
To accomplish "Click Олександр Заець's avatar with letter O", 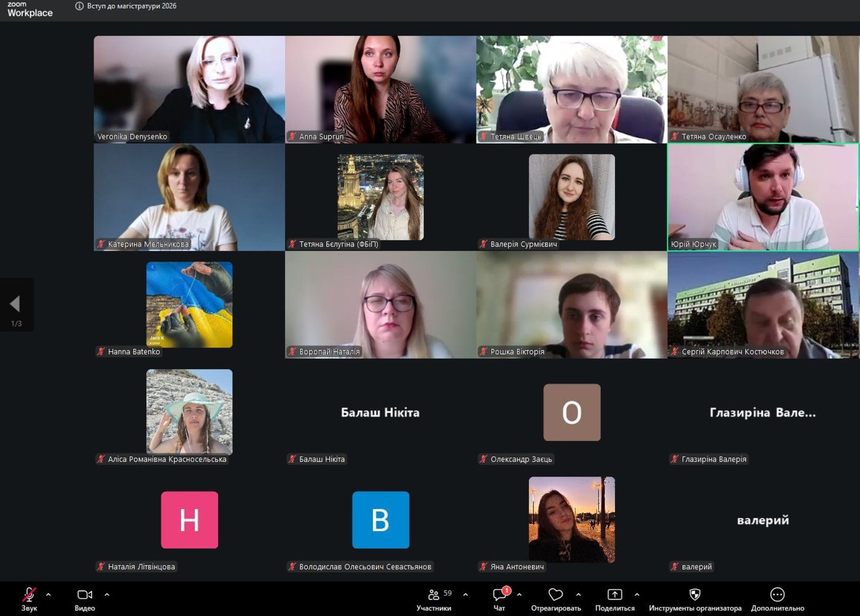I will click(572, 412).
